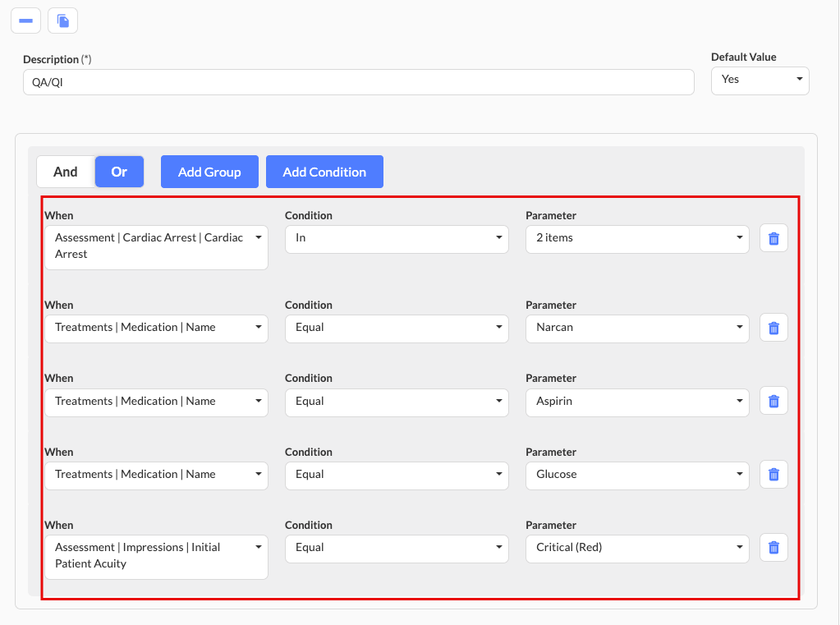Click the Add Condition button

(x=324, y=172)
